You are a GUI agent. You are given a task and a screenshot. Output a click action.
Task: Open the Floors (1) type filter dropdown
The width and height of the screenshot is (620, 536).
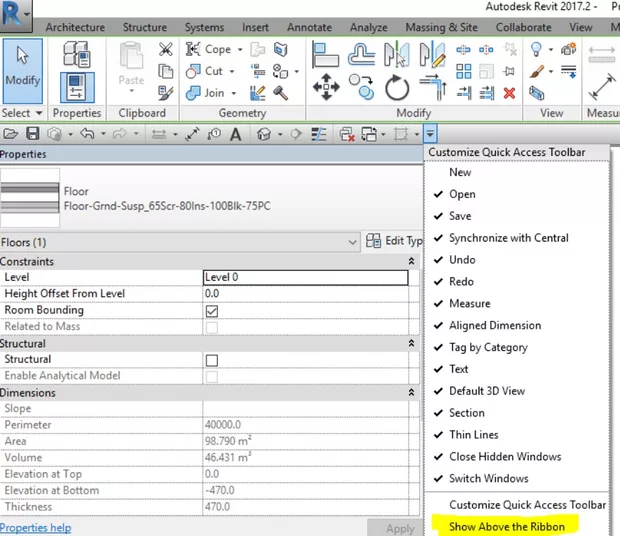pyautogui.click(x=352, y=242)
